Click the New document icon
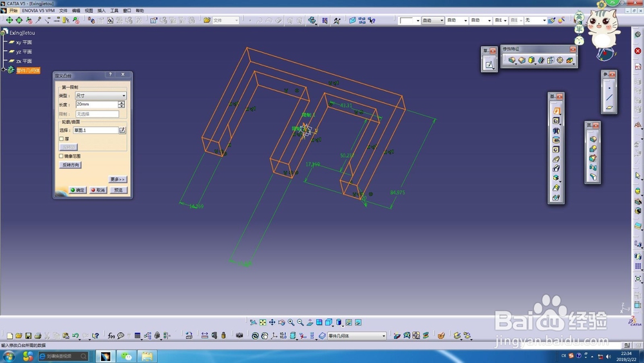 10,336
